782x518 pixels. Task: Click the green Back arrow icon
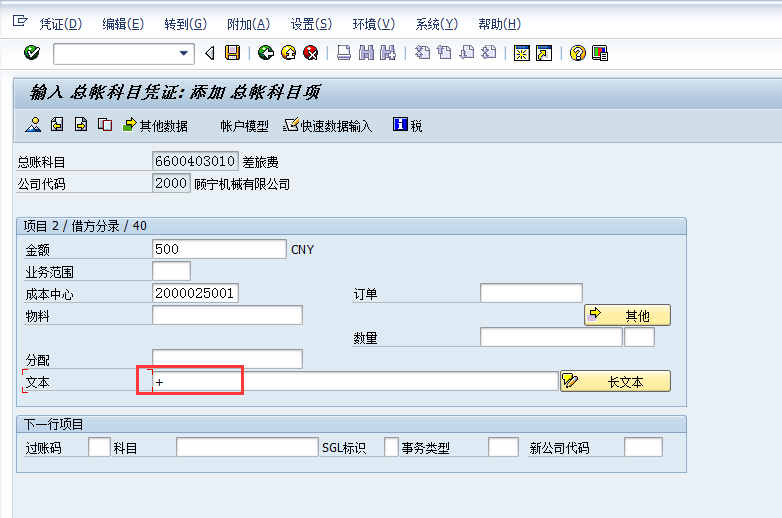[x=266, y=52]
